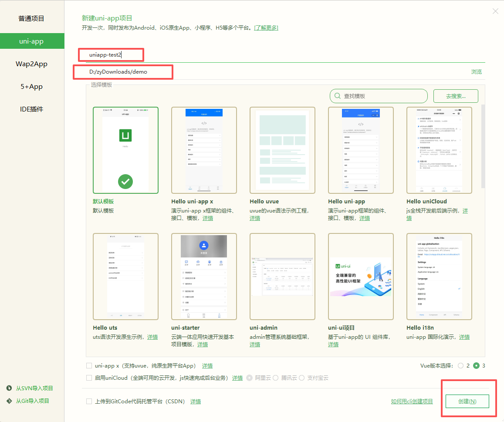Screen dimensions: 504x422
Task: Click the uni-starter template title
Action: (186, 328)
